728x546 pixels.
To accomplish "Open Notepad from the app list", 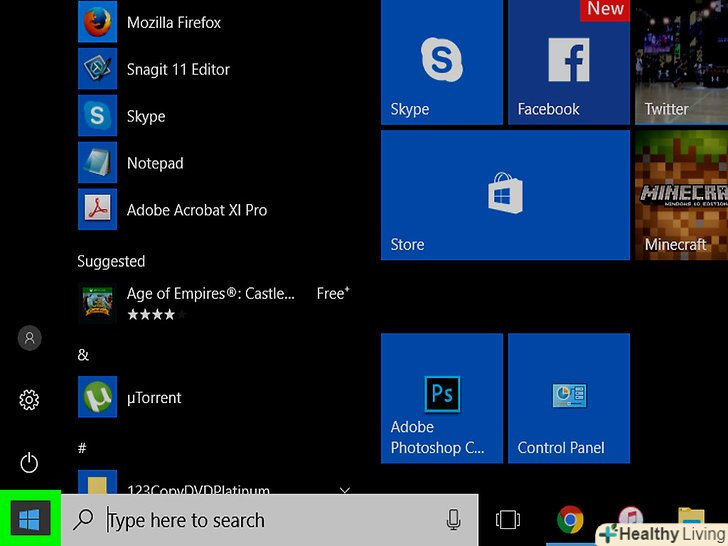I will [154, 163].
